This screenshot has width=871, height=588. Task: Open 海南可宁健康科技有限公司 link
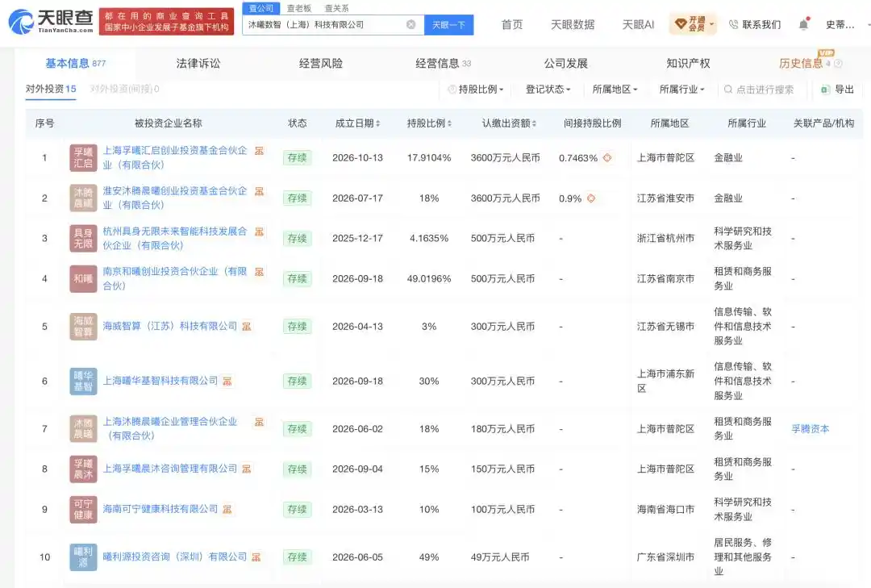[x=160, y=509]
